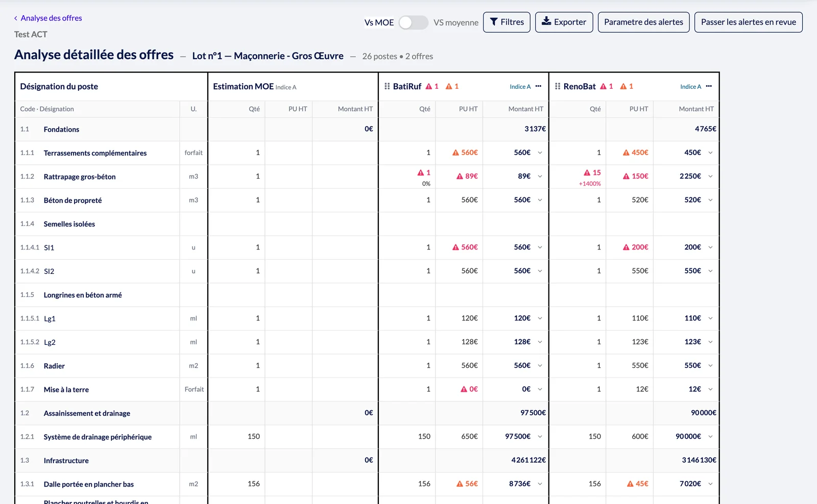The height and width of the screenshot is (504, 817).
Task: Expand BatiRuf chevron on Système de drainage row
Action: [x=540, y=436]
